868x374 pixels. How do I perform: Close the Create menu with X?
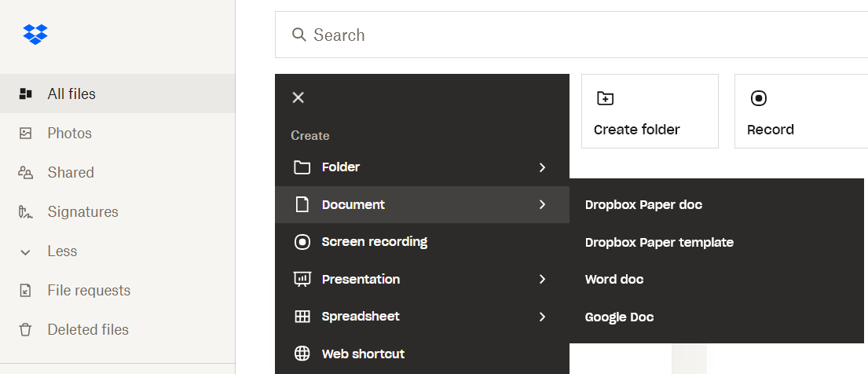click(x=298, y=98)
